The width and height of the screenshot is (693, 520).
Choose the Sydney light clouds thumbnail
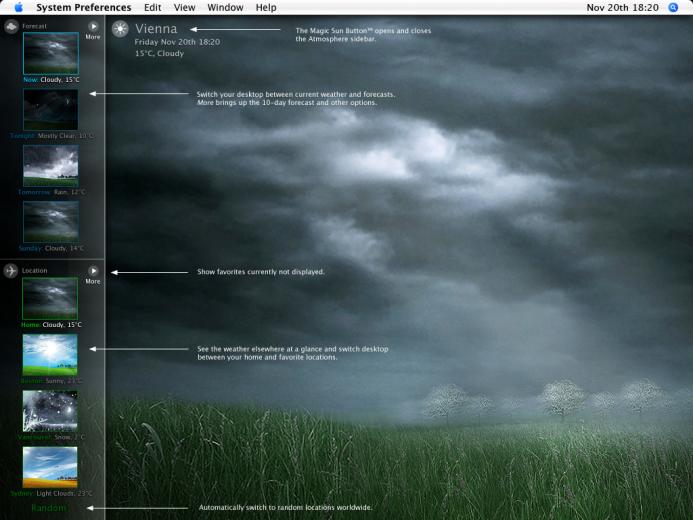[x=50, y=466]
